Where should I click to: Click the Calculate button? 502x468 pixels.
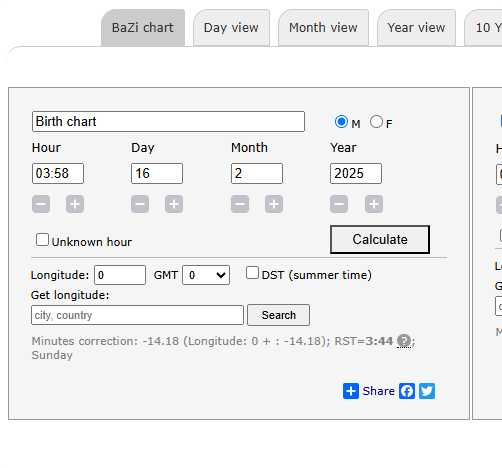click(x=380, y=239)
